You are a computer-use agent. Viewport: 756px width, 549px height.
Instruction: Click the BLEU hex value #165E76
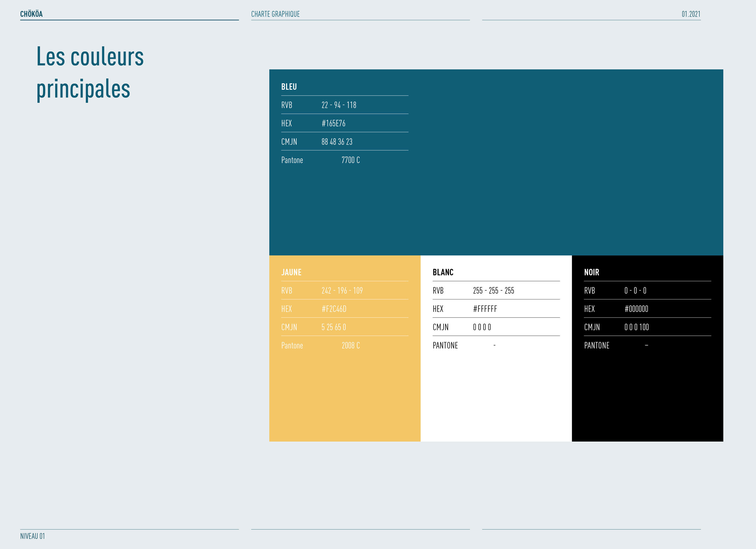point(333,123)
